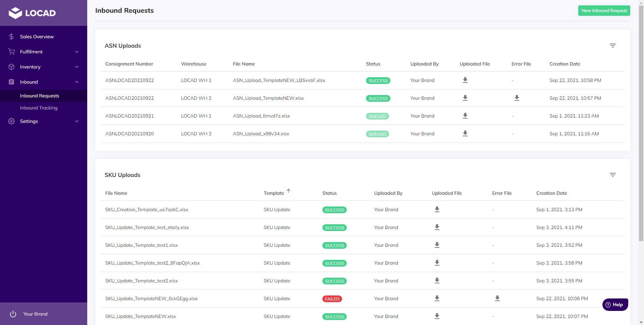644x325 pixels.
Task: Click the power icon next to Your Brand
Action: click(x=13, y=314)
